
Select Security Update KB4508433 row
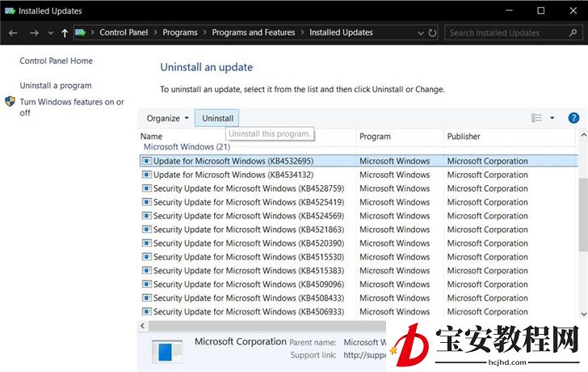tap(359, 298)
